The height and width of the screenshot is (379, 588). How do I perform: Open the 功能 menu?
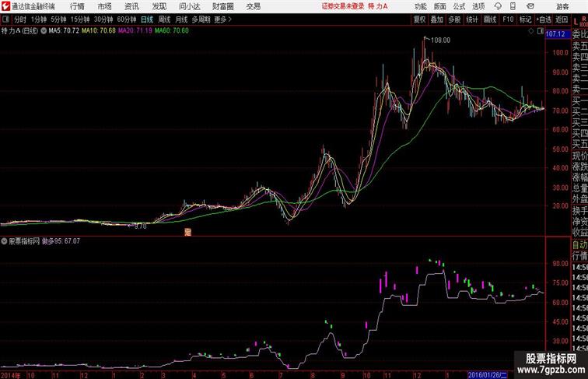click(x=420, y=6)
